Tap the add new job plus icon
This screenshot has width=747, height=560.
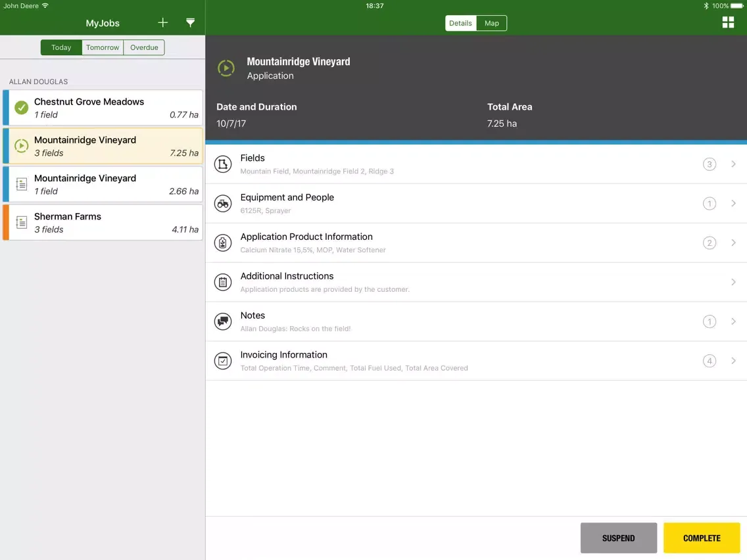[163, 23]
